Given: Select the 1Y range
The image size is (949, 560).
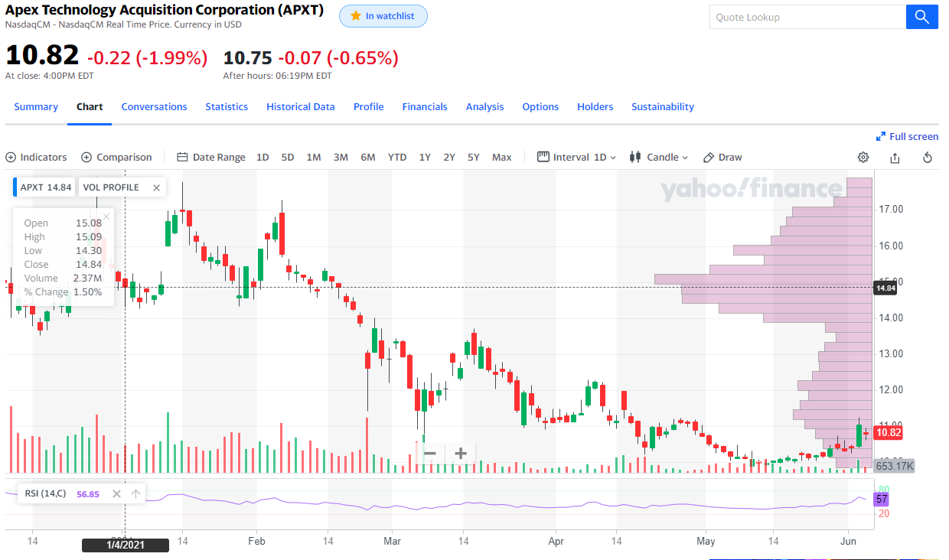Looking at the screenshot, I should click(425, 157).
